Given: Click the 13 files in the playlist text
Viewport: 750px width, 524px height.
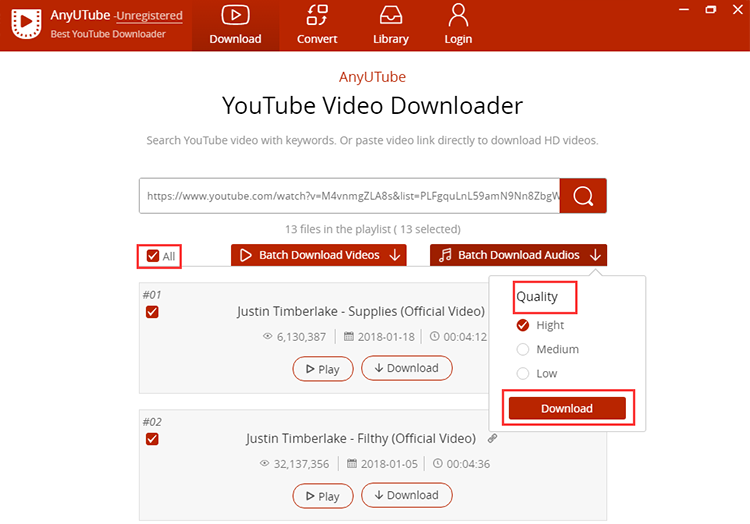Looking at the screenshot, I should pos(373,229).
